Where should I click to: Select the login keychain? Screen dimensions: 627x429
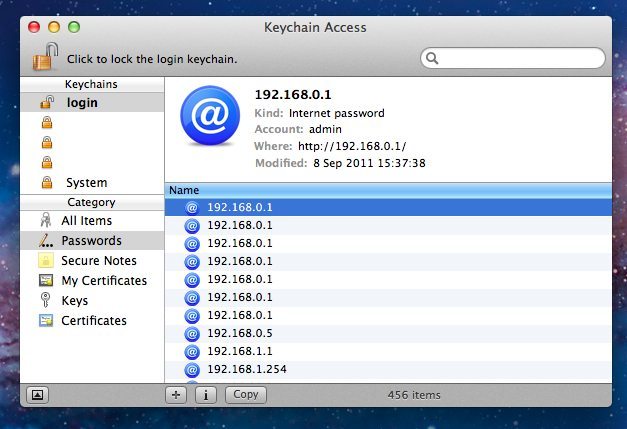(x=92, y=103)
